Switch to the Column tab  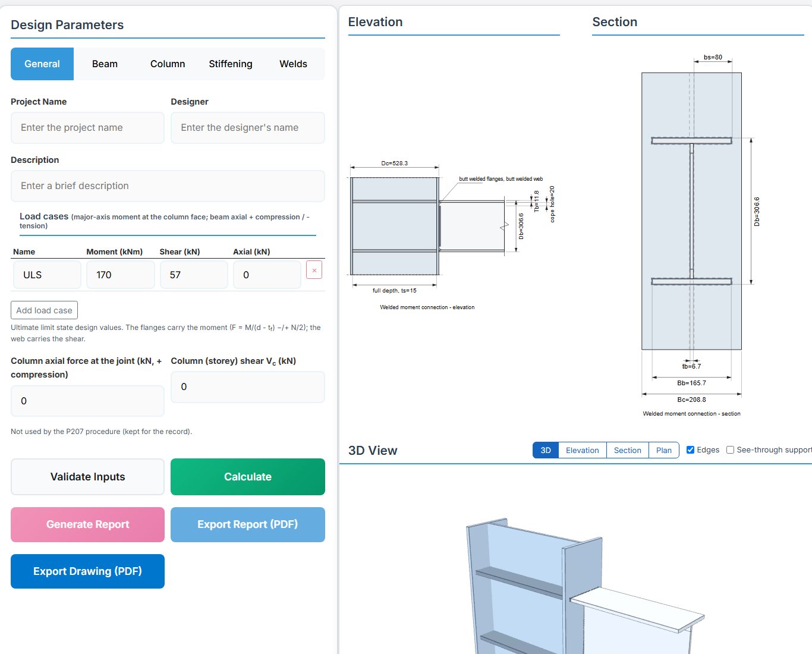pos(168,64)
